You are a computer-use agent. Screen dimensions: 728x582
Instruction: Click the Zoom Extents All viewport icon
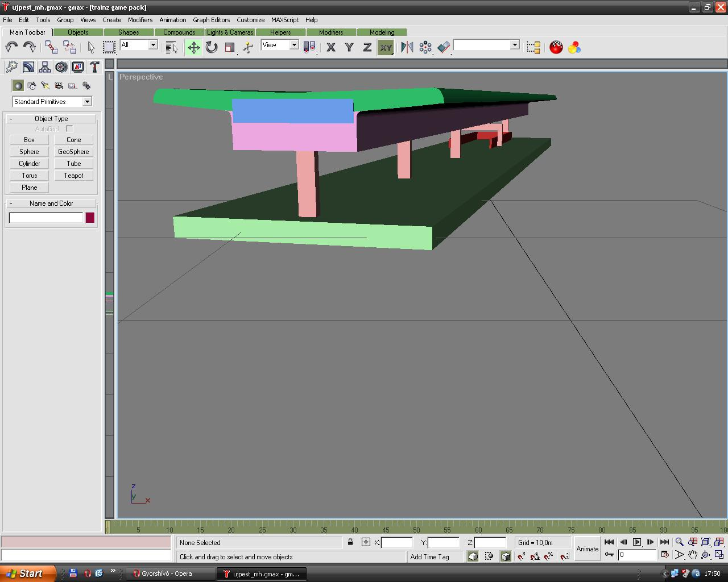719,542
